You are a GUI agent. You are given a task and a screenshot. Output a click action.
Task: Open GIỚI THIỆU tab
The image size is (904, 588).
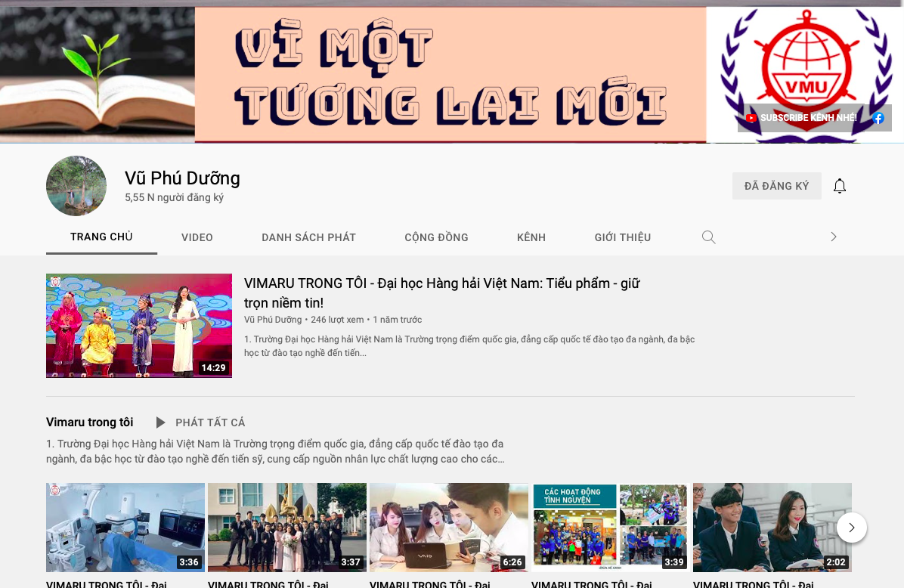tap(623, 237)
